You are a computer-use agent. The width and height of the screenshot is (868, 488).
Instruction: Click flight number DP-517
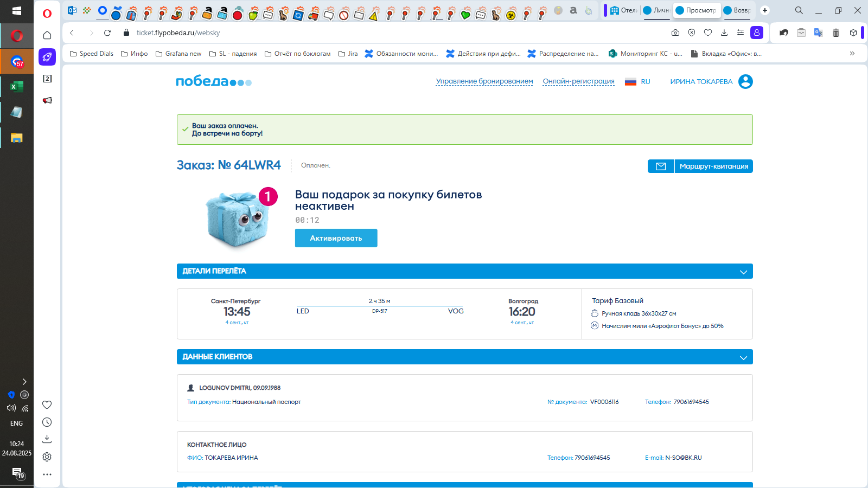point(380,311)
